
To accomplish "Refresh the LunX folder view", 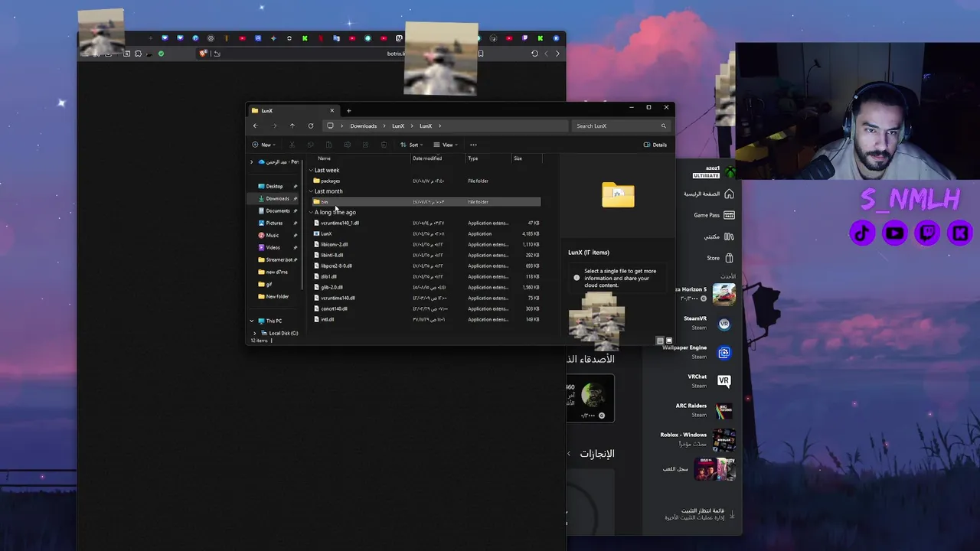I will coord(311,126).
